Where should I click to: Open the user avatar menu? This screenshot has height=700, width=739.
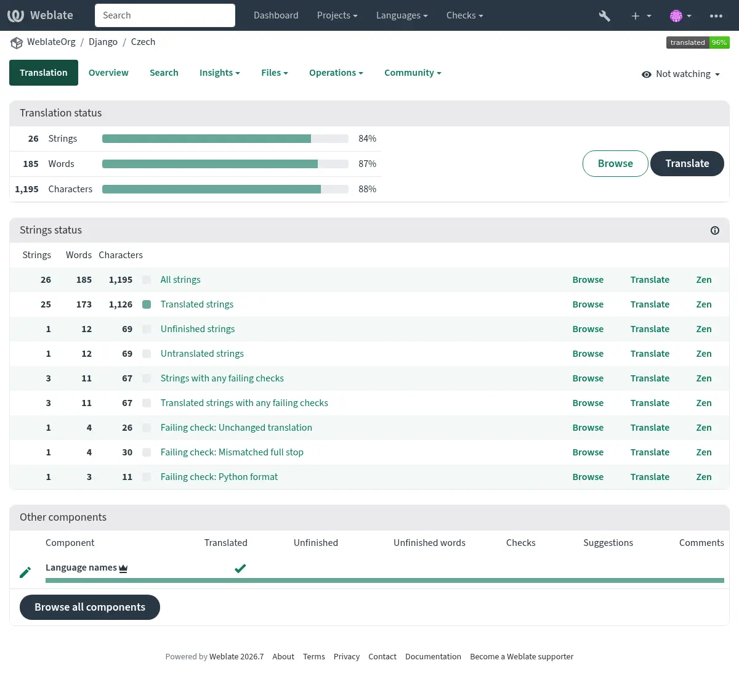[680, 16]
